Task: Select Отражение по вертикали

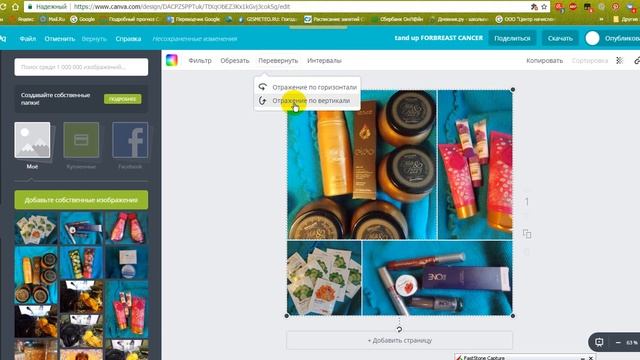Action: click(x=311, y=100)
